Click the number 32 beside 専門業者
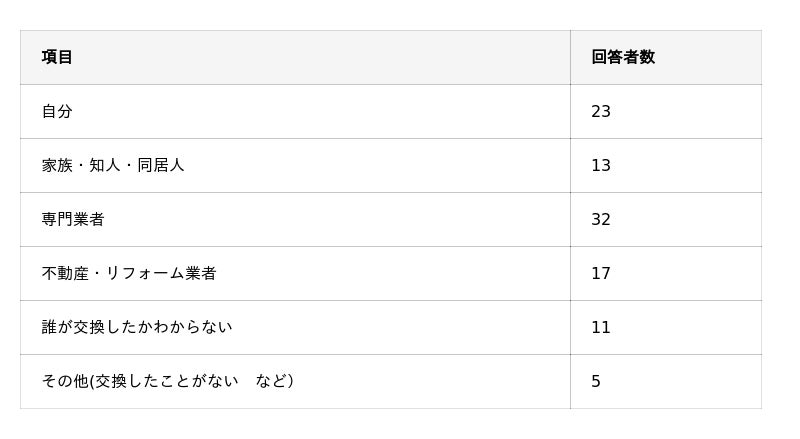Image resolution: width=800 pixels, height=439 pixels. 600,219
